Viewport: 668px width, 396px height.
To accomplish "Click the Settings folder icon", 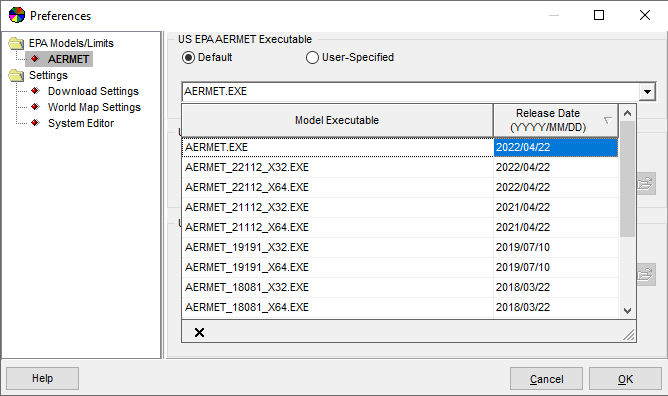I will tap(16, 75).
